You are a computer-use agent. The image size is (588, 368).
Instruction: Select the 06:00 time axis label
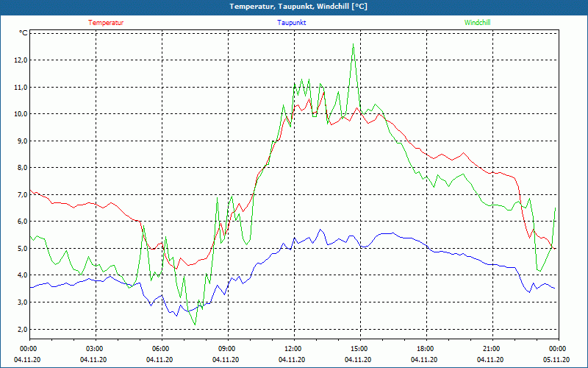click(161, 348)
